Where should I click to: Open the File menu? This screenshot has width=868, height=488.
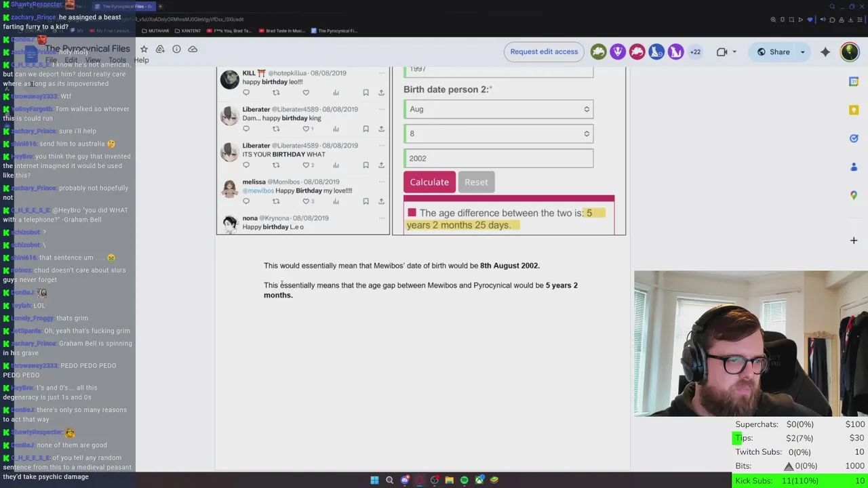click(x=51, y=60)
